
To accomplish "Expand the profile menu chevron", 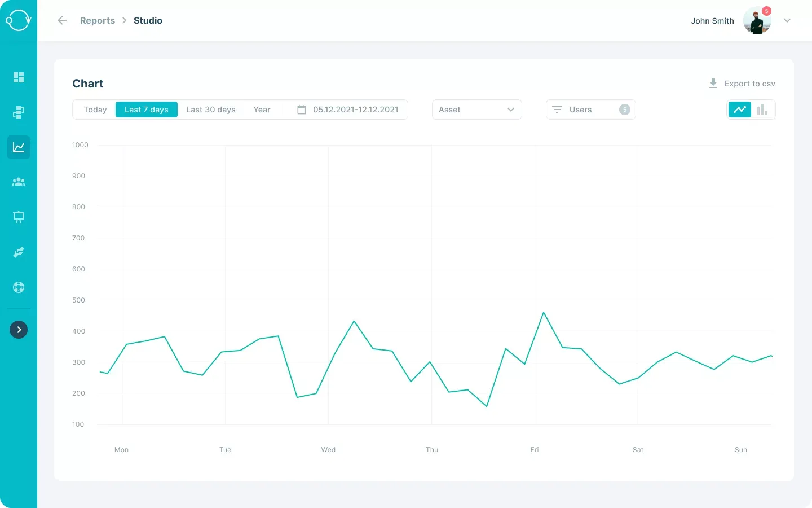I will [x=787, y=20].
